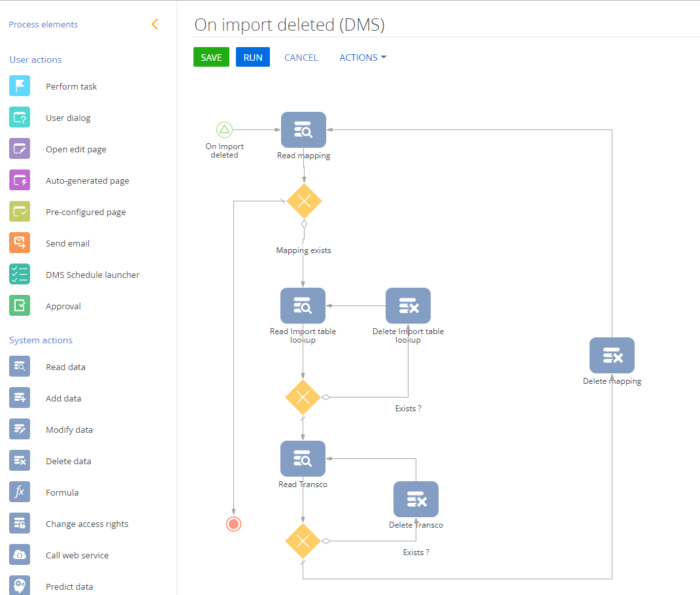Click RUN to launch the process
The width and height of the screenshot is (700, 595).
252,58
